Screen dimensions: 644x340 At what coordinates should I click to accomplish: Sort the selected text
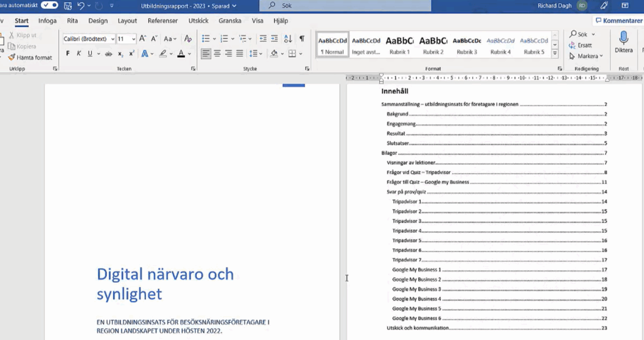[288, 38]
